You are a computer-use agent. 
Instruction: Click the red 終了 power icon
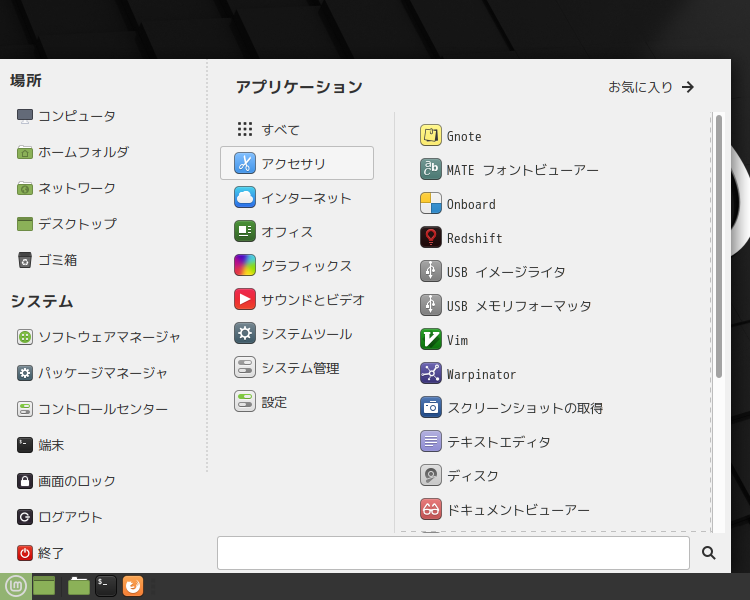tap(25, 553)
